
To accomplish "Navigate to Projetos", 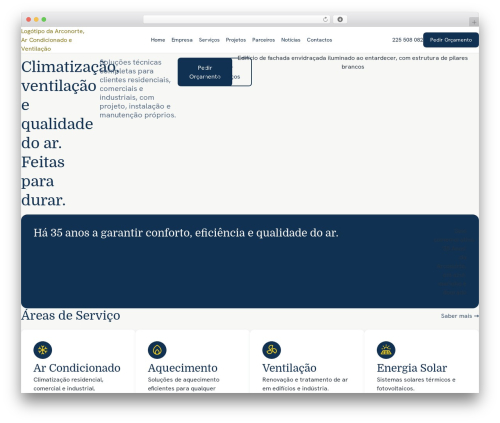I will [x=236, y=40].
